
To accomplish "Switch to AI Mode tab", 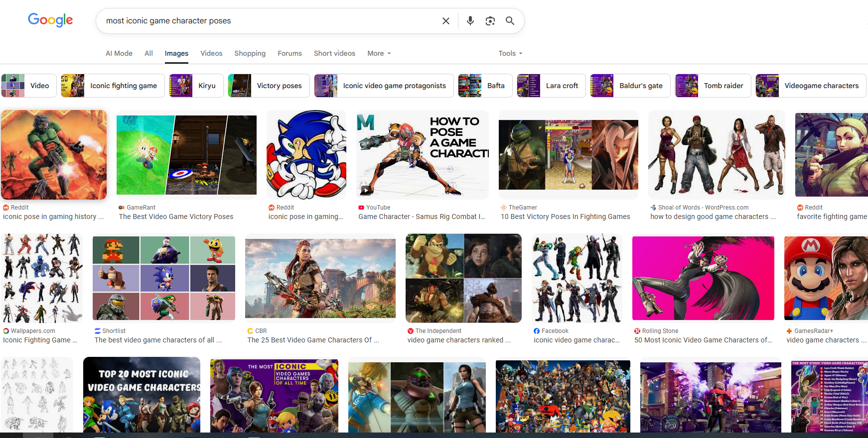I will (x=119, y=53).
